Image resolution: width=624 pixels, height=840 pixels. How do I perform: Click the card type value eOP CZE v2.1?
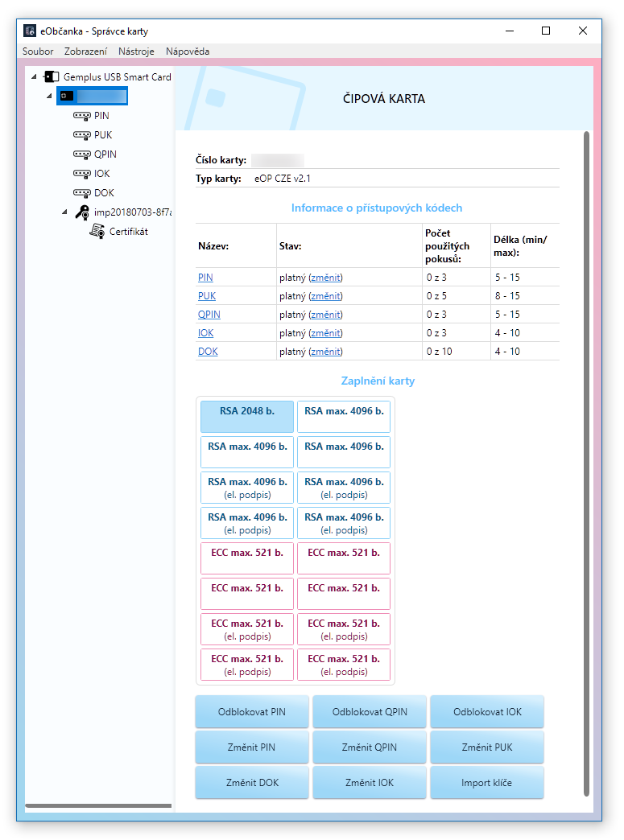coord(283,179)
